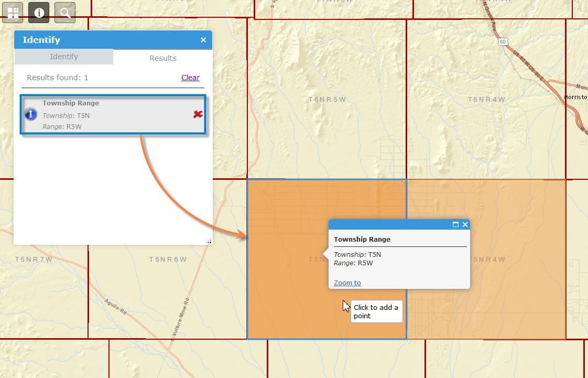Open the search magnifier tool
588x378 pixels.
65,13
